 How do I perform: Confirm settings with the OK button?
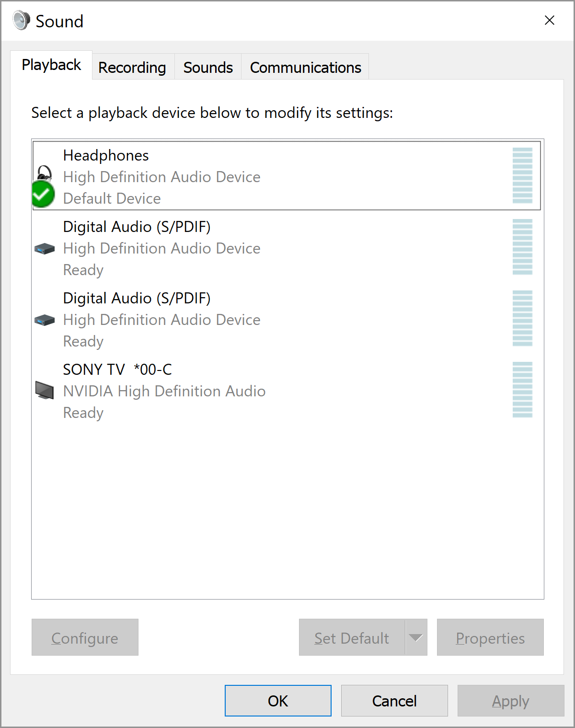(x=278, y=701)
